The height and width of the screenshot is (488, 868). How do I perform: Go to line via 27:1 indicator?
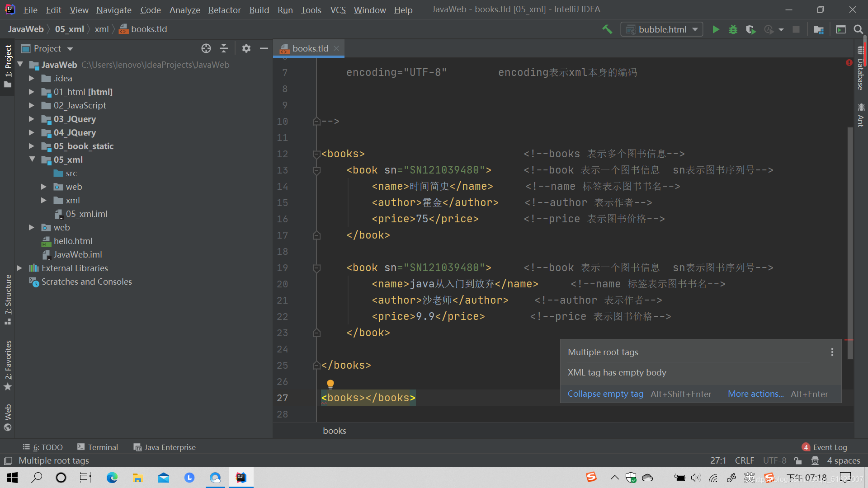point(718,460)
